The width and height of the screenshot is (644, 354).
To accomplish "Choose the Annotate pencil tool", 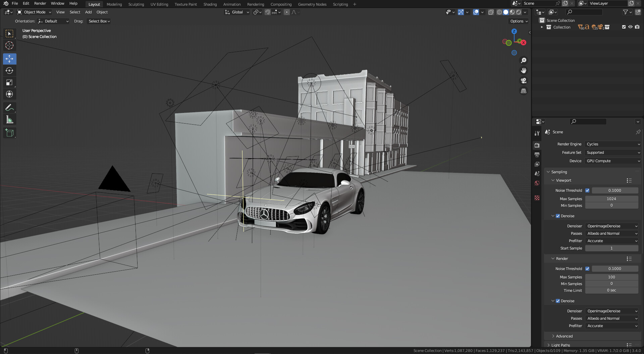I will click(x=9, y=107).
